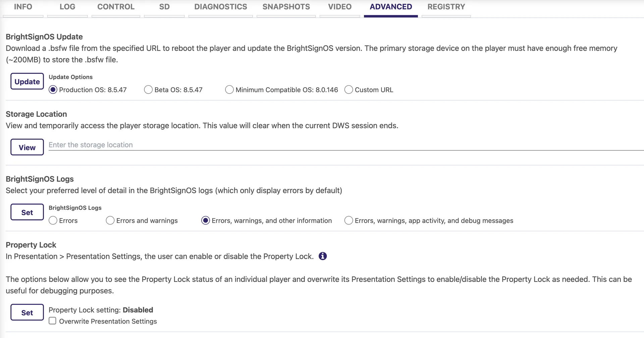Open the REGISTRY tab
The image size is (644, 338).
tap(446, 7)
